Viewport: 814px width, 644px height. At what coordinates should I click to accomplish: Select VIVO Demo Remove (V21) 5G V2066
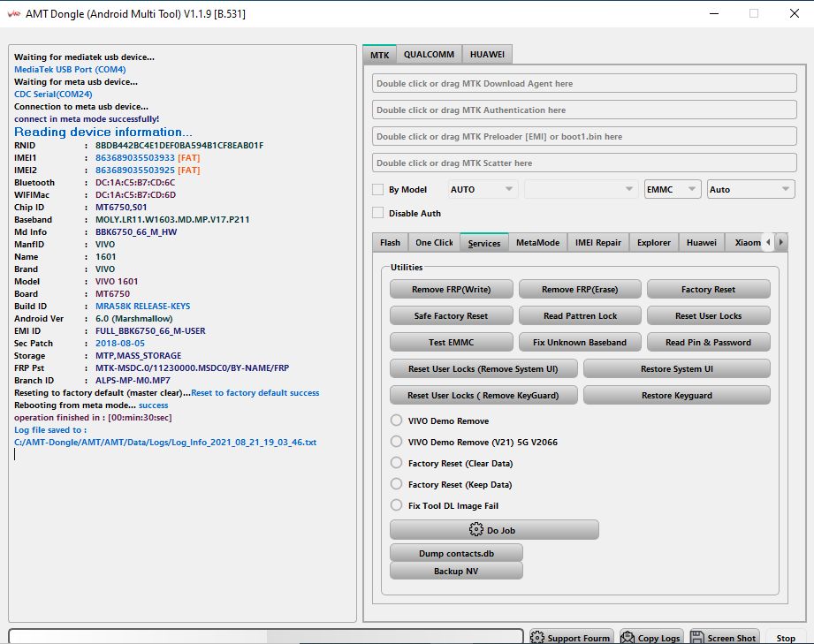click(x=396, y=442)
